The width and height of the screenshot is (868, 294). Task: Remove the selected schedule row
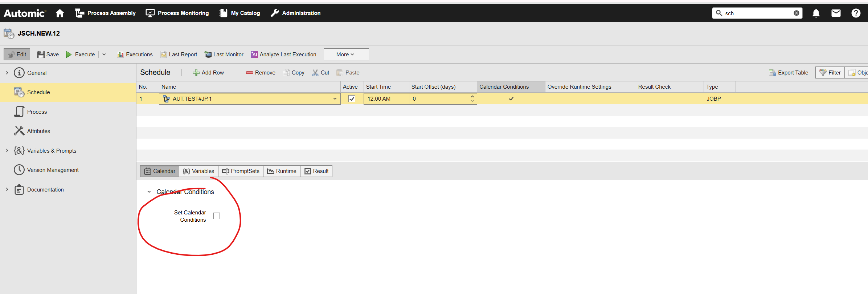click(261, 73)
